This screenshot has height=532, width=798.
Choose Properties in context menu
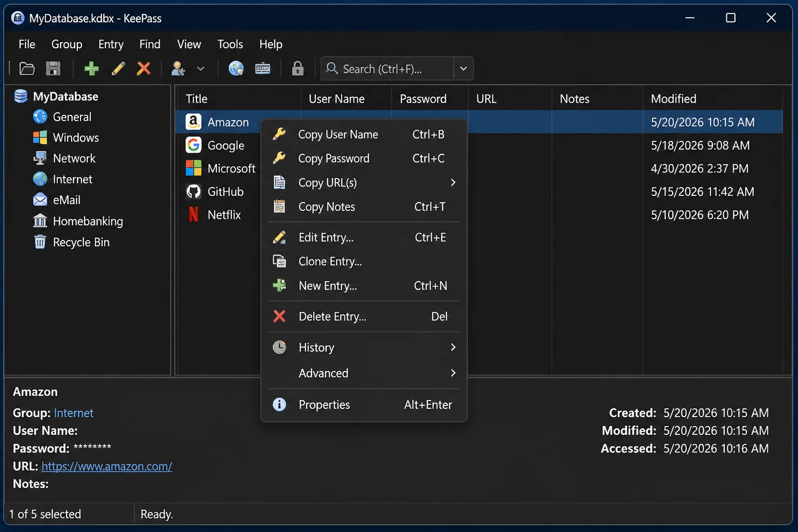point(364,405)
